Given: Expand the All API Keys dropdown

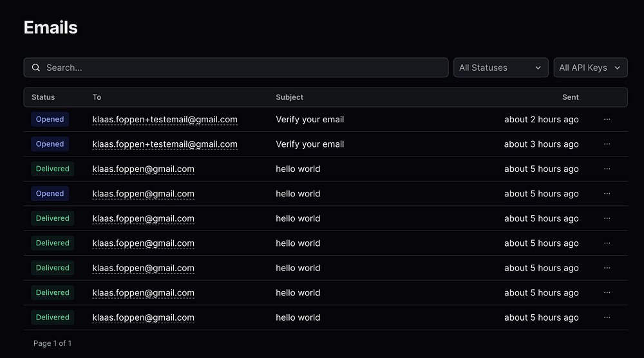Looking at the screenshot, I should click(x=590, y=68).
